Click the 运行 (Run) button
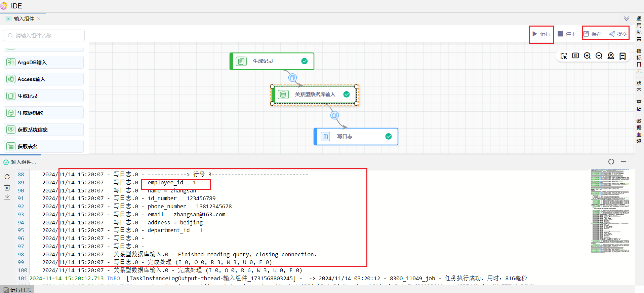 [541, 34]
